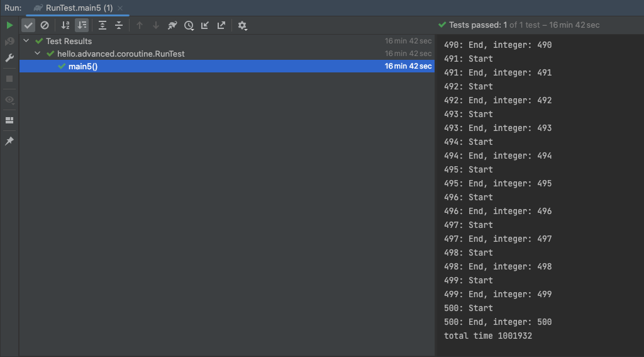Viewport: 644px width, 357px height.
Task: Rerun the test with green play button
Action: tap(9, 25)
